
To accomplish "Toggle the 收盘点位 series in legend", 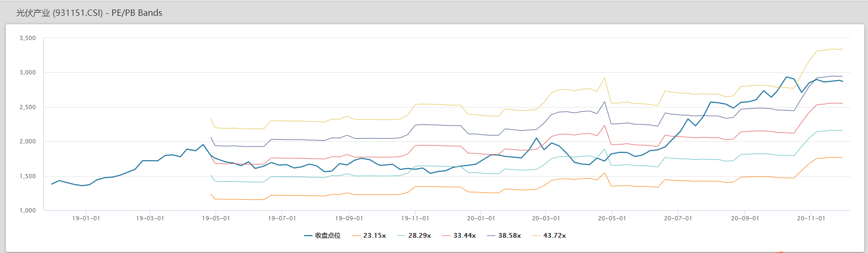I will [x=327, y=236].
